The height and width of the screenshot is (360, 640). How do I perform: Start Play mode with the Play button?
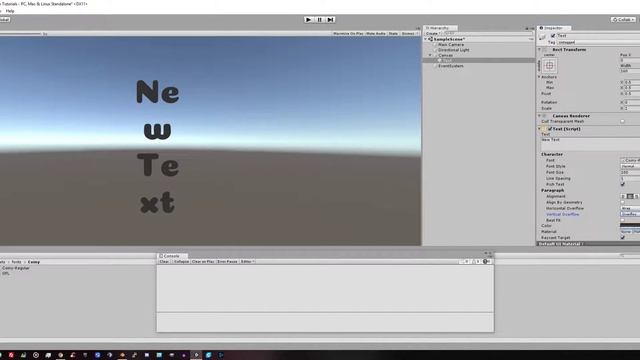coord(309,20)
